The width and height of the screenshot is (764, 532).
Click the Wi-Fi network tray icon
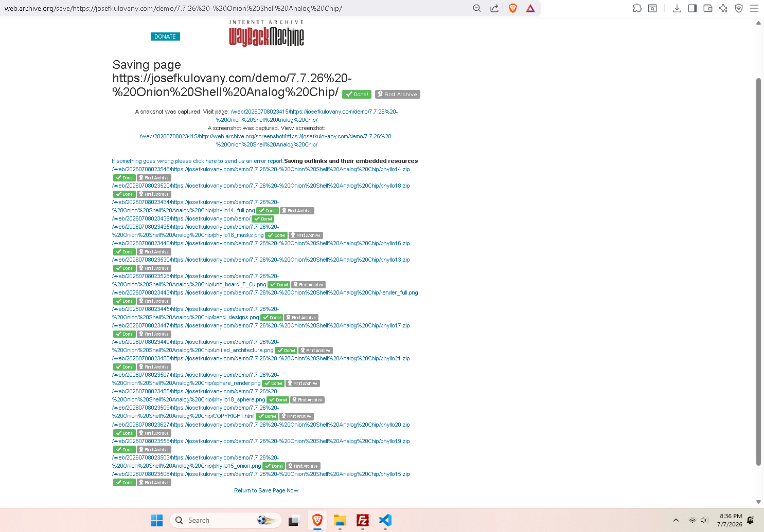click(x=692, y=520)
